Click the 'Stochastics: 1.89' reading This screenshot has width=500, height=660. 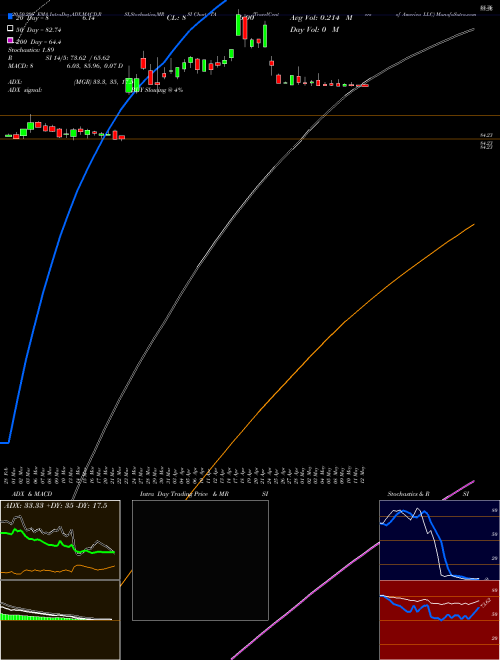(31, 50)
